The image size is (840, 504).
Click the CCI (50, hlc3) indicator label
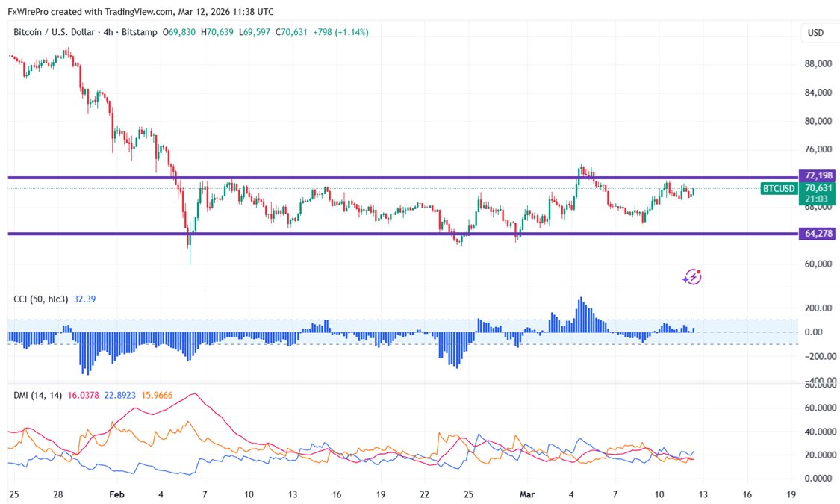click(41, 299)
